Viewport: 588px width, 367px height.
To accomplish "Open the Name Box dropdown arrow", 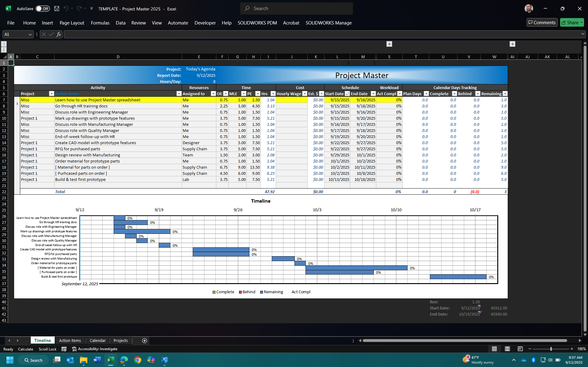I will tap(30, 34).
